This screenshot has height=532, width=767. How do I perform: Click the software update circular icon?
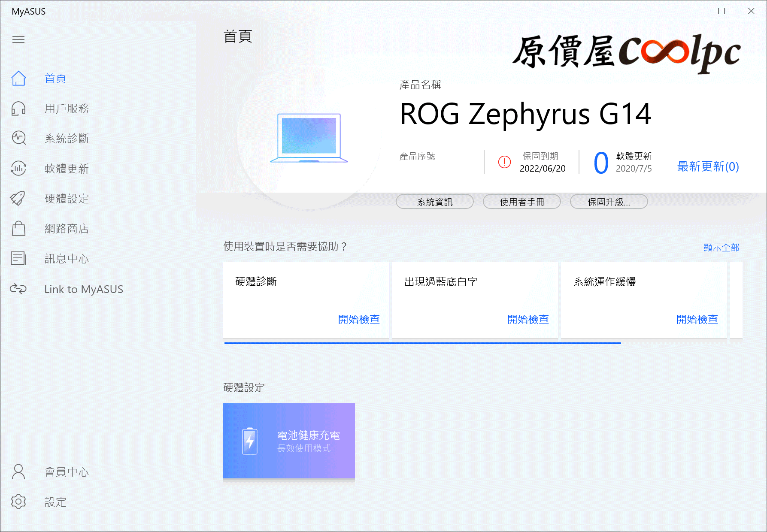point(18,168)
